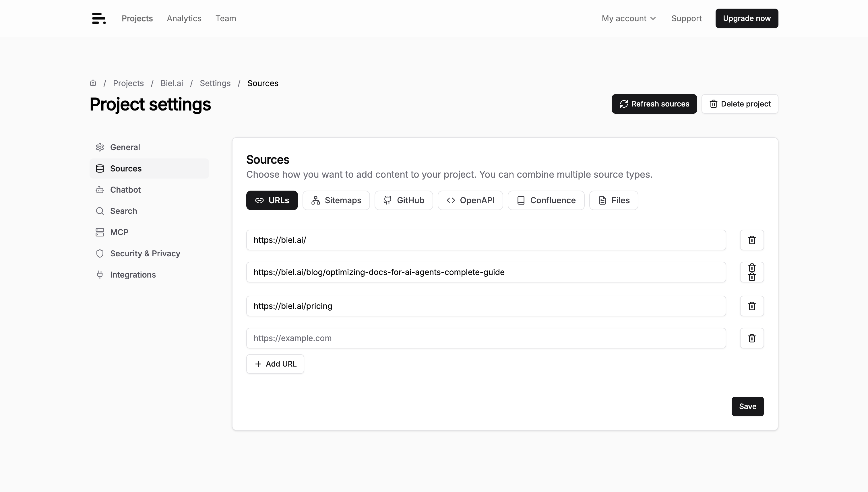Focus the blog guide URL field
The height and width of the screenshot is (492, 868).
click(486, 272)
